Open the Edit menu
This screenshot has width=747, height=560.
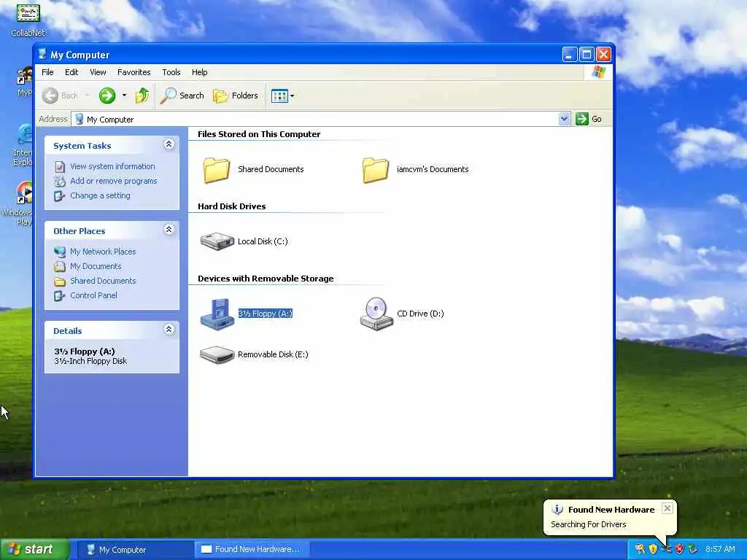71,72
